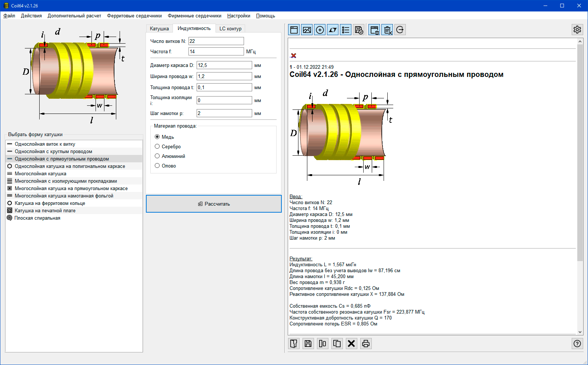Click the circular arrow exit icon

click(x=400, y=30)
